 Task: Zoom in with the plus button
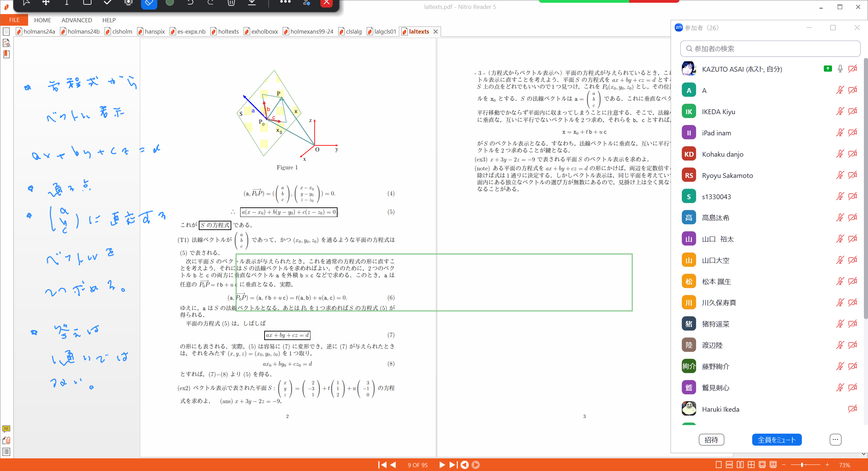[x=827, y=465]
